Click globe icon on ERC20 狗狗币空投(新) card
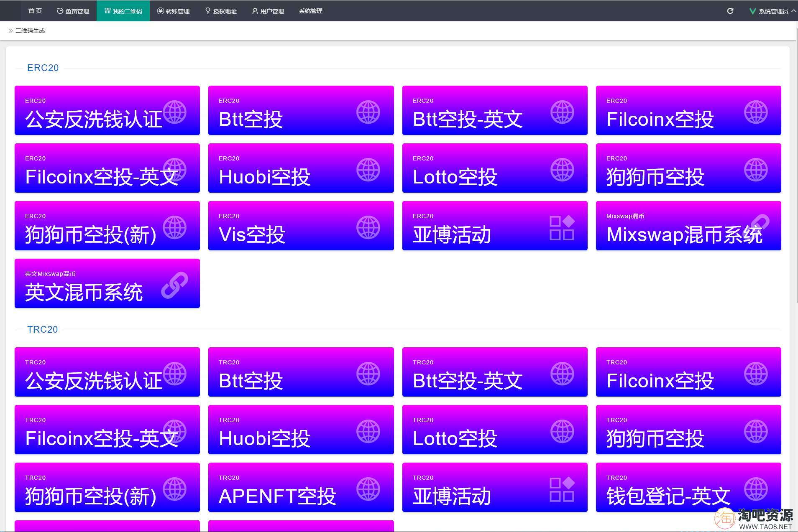 pyautogui.click(x=175, y=227)
